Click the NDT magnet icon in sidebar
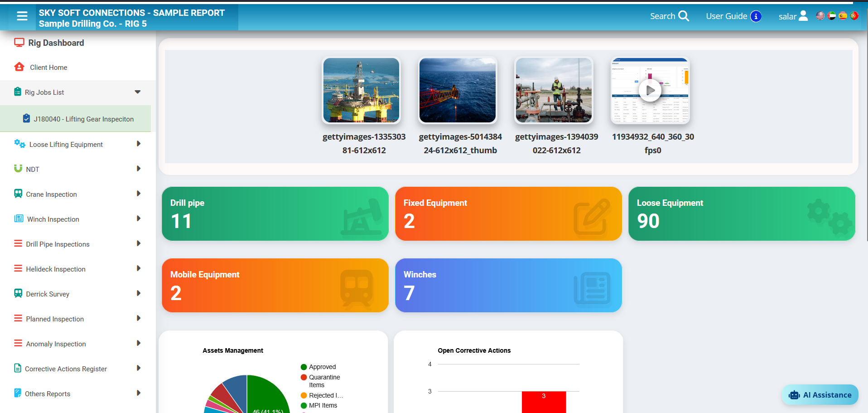The width and height of the screenshot is (868, 413). pyautogui.click(x=18, y=168)
